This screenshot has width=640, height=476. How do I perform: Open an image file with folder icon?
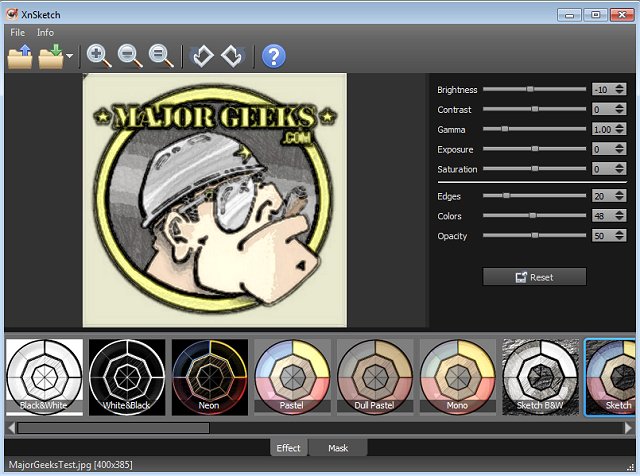point(20,56)
